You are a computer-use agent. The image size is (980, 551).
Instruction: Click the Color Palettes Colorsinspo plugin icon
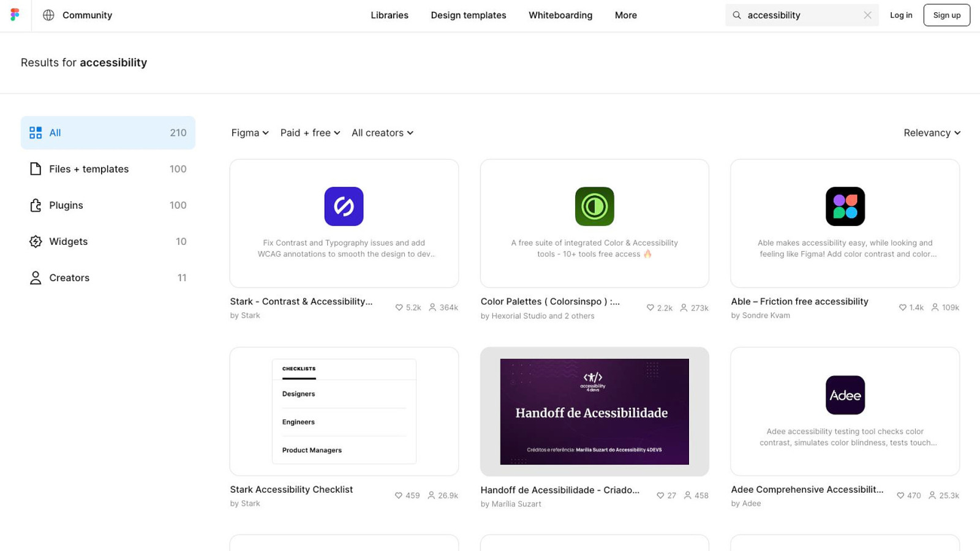tap(594, 206)
